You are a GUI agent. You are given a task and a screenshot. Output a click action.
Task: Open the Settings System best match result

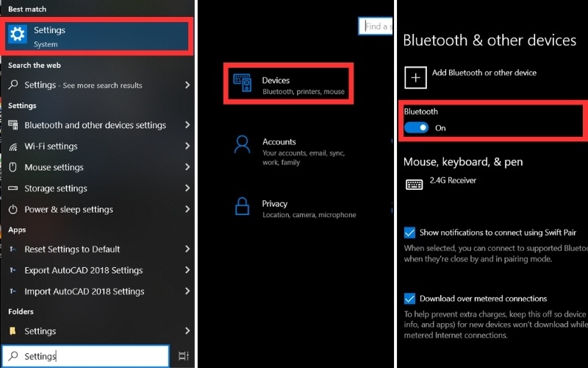[x=97, y=36]
